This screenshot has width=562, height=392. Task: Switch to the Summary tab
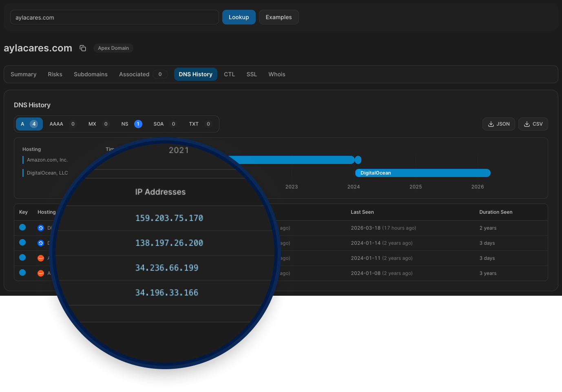click(x=24, y=74)
